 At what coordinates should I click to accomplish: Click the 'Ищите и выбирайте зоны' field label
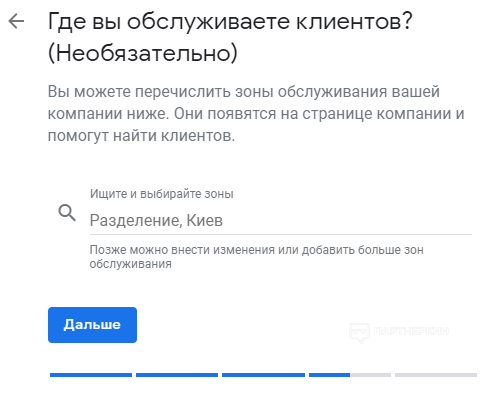(162, 194)
